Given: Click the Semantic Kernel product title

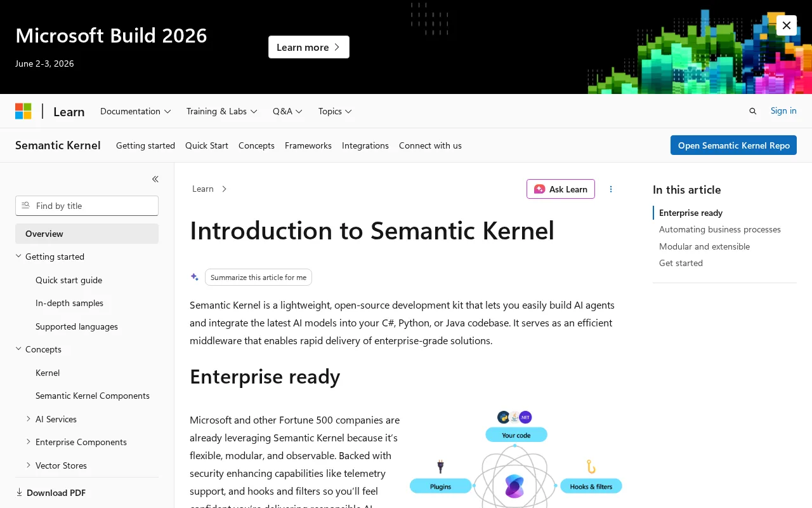Looking at the screenshot, I should click(58, 145).
